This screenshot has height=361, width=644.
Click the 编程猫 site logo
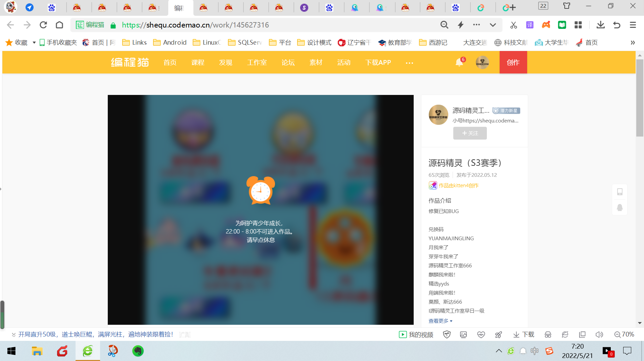130,62
